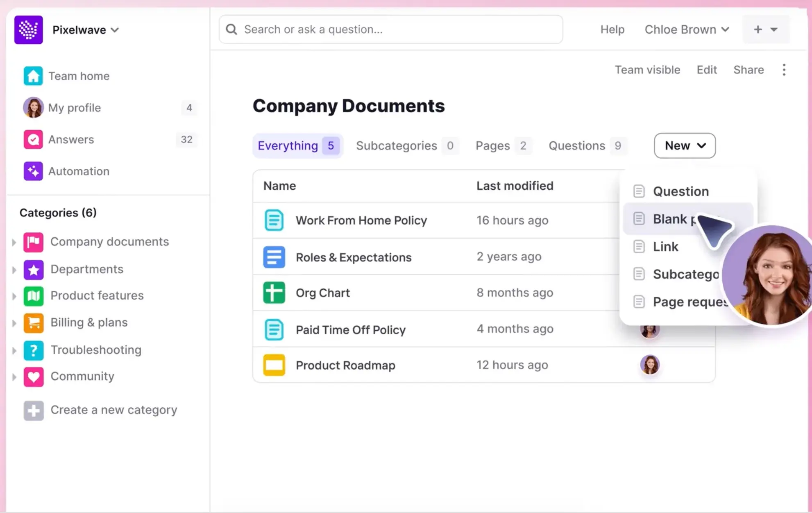812x513 pixels.
Task: Click the plus icon for Create a new category
Action: [34, 410]
